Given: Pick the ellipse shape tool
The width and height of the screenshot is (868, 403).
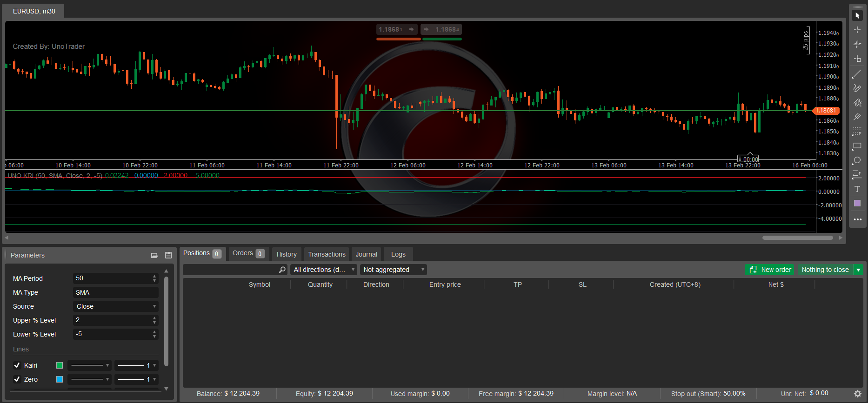Looking at the screenshot, I should 857,160.
